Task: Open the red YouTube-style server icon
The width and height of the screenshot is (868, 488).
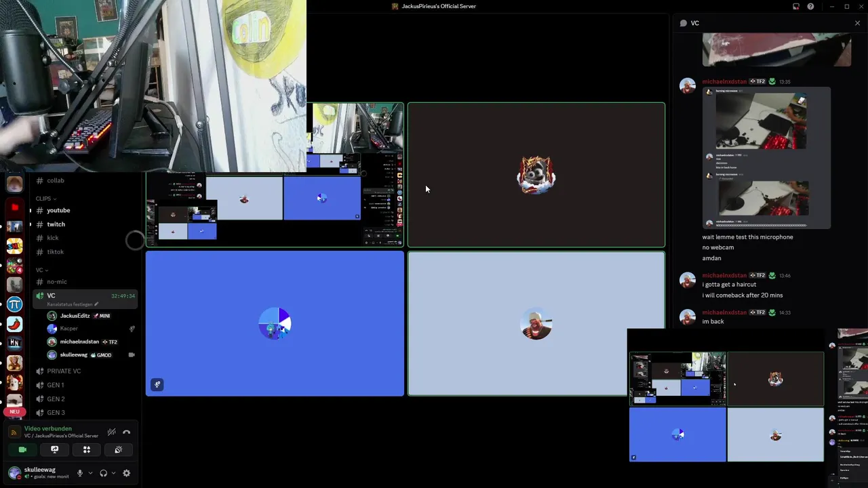Action: 14,207
